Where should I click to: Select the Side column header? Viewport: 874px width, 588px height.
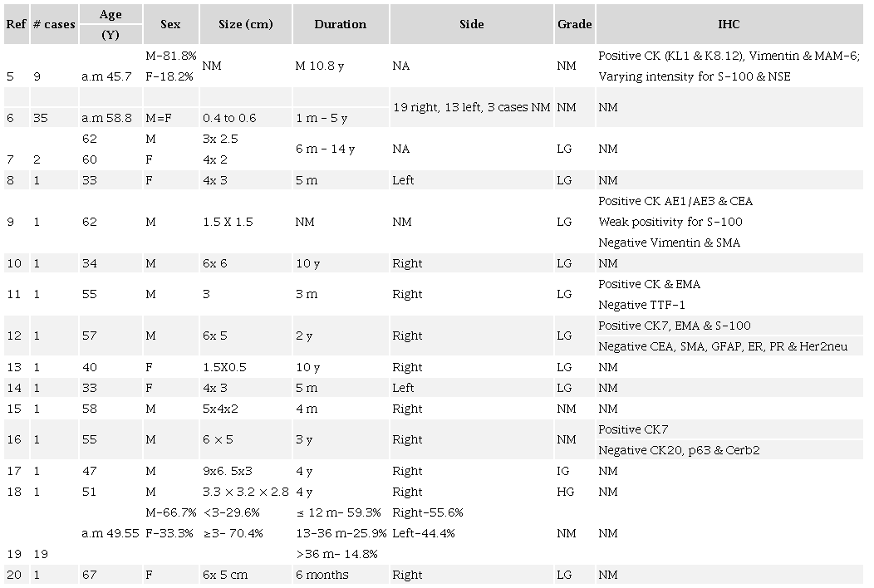(x=471, y=24)
